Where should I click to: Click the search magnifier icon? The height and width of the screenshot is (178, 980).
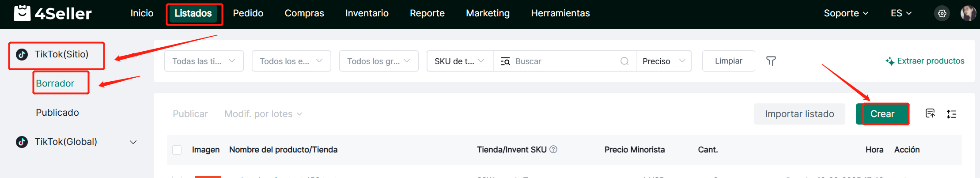[x=624, y=61]
